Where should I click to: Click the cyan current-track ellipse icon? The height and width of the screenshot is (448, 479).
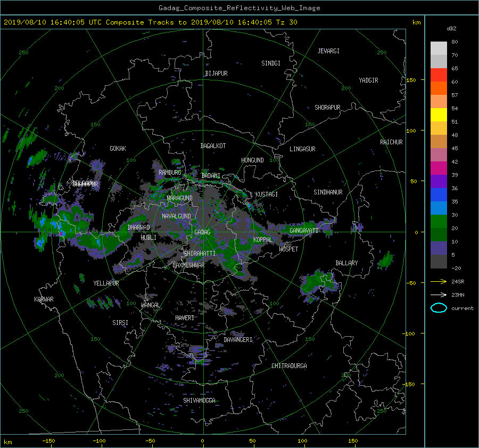pyautogui.click(x=439, y=308)
